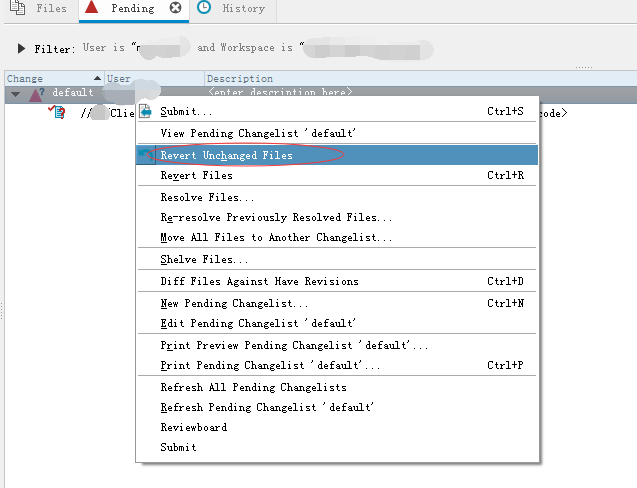Close the Pending tab

(176, 8)
